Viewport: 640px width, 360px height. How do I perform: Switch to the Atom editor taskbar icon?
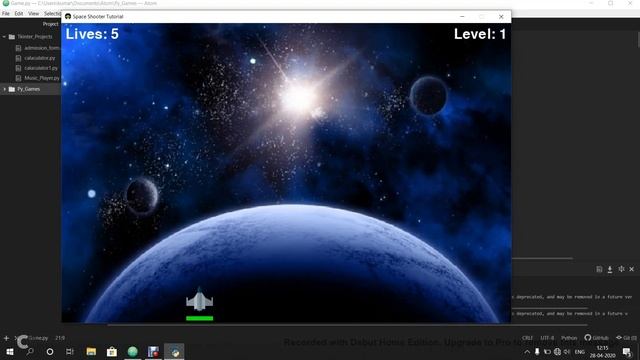(133, 351)
